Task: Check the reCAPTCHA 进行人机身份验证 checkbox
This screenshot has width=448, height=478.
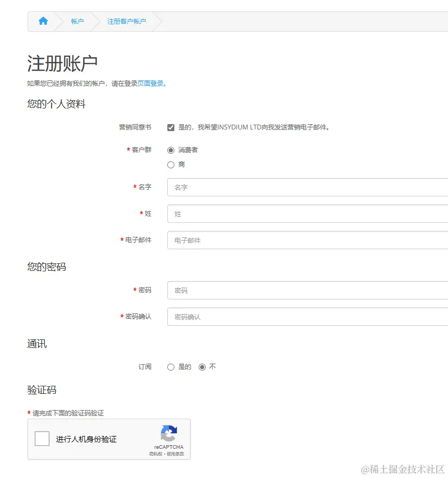Action: [x=42, y=439]
